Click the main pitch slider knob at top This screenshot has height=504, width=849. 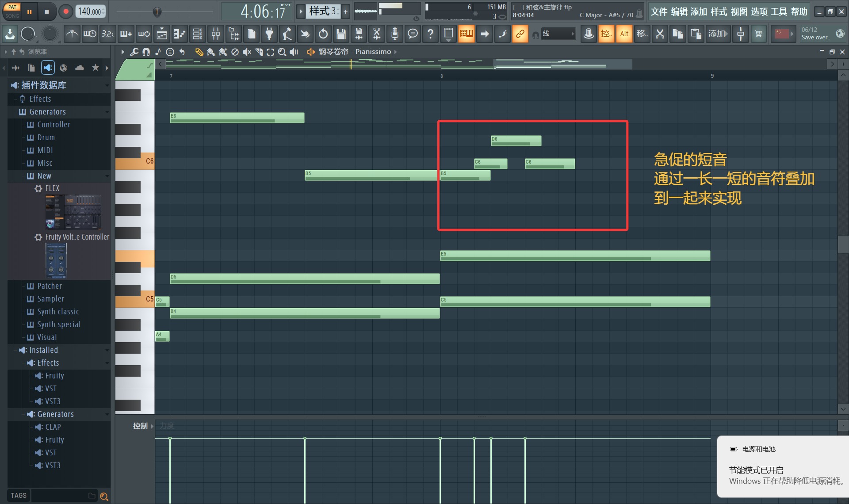[157, 12]
